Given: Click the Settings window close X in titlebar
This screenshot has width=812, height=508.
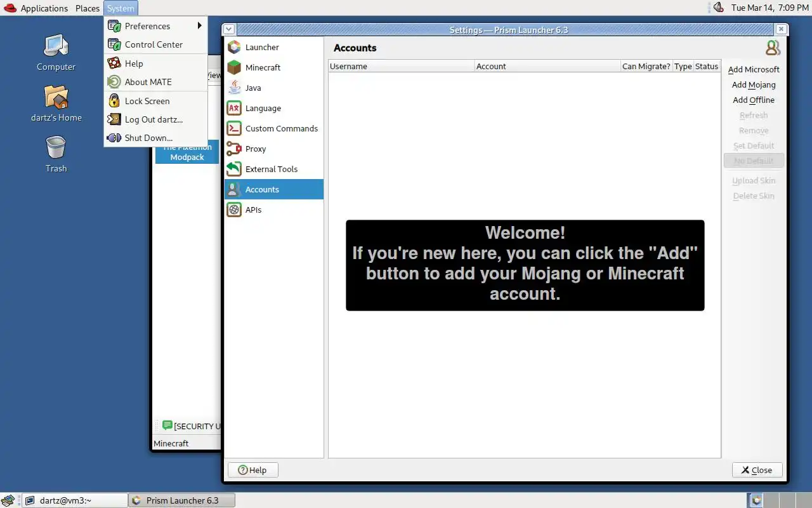Looking at the screenshot, I should pyautogui.click(x=782, y=29).
